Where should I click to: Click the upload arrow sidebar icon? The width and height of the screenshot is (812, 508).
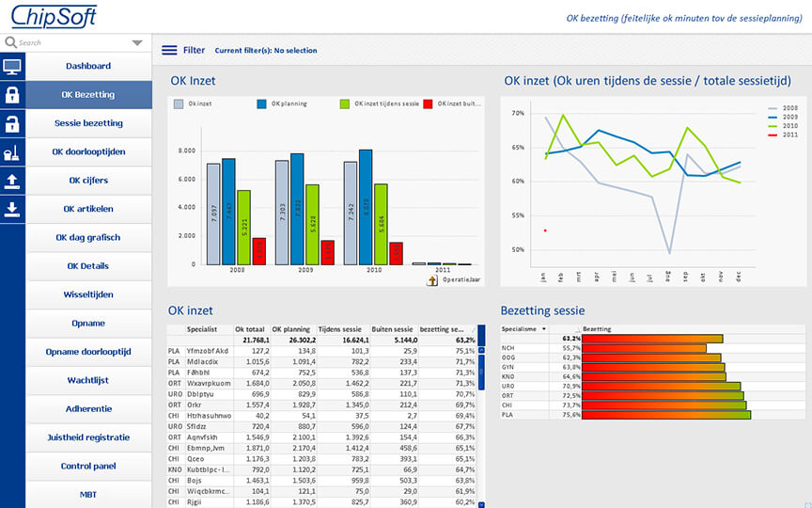12,181
